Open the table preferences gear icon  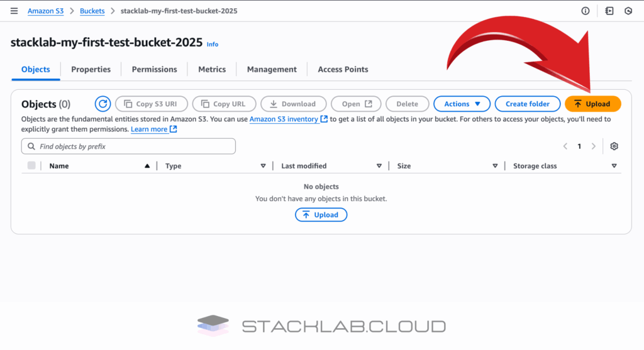pyautogui.click(x=614, y=146)
